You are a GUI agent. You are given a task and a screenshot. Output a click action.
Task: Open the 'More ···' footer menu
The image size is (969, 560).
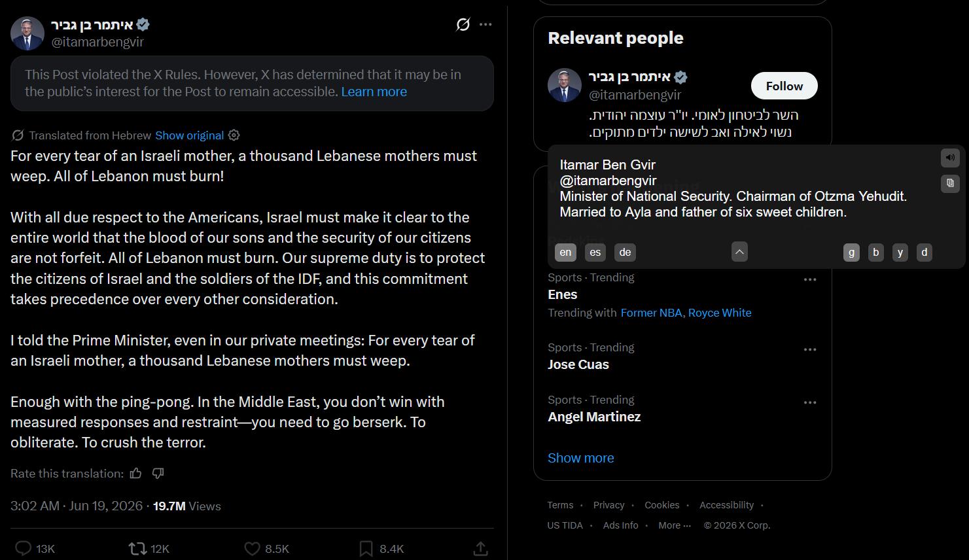click(675, 525)
